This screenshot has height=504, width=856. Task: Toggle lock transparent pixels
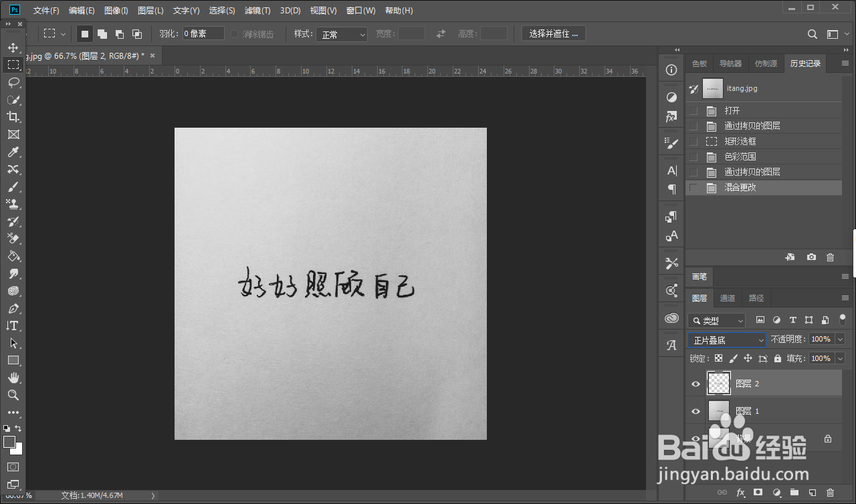coord(718,359)
